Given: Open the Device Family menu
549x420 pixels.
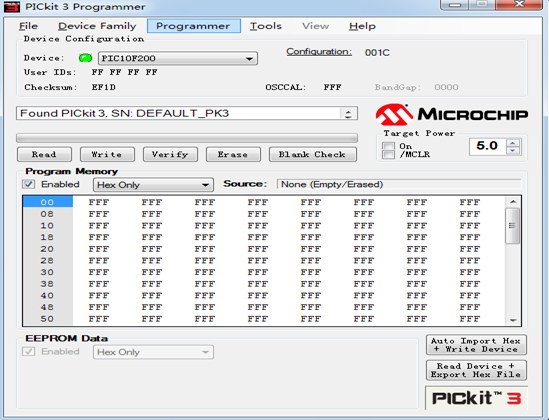Looking at the screenshot, I should point(97,26).
